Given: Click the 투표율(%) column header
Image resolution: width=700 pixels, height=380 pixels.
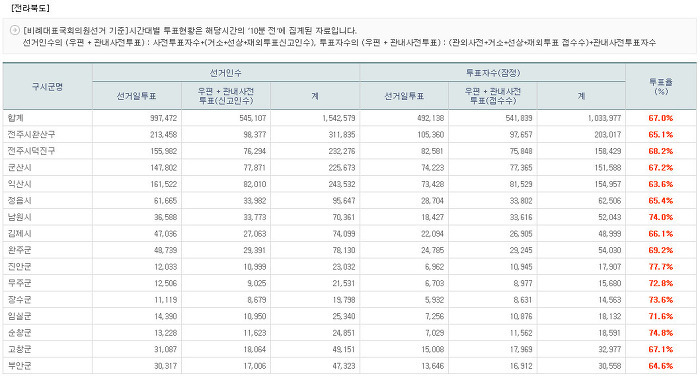Looking at the screenshot, I should [x=661, y=86].
